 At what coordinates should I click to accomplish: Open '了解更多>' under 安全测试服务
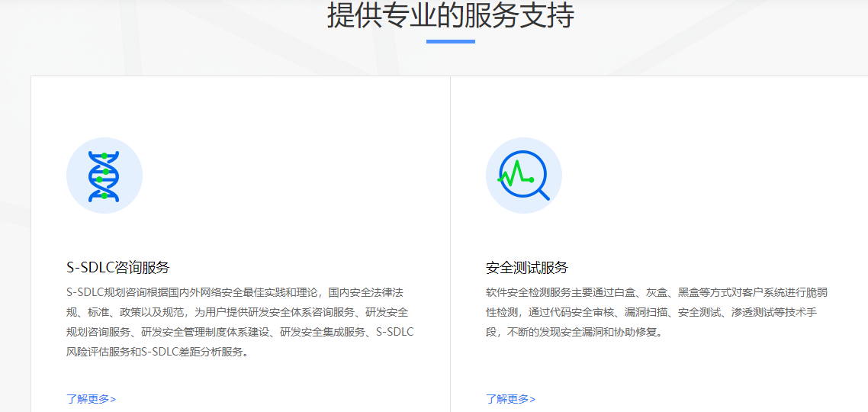511,399
